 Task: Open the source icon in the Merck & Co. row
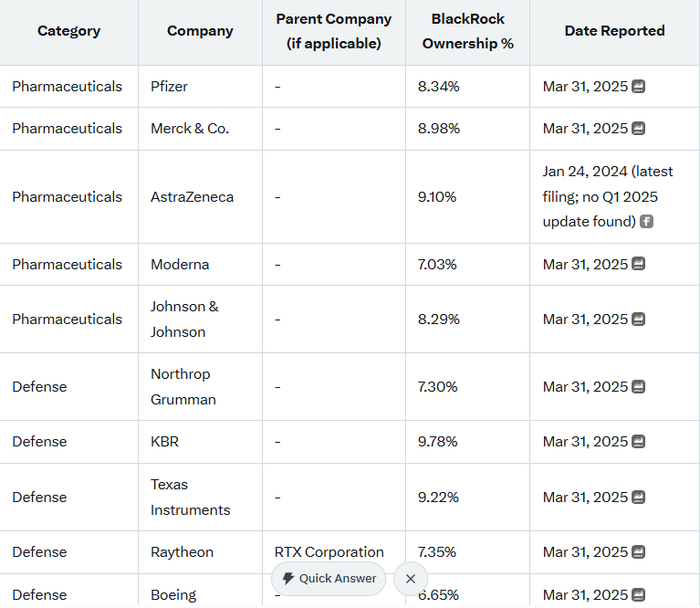tap(639, 129)
